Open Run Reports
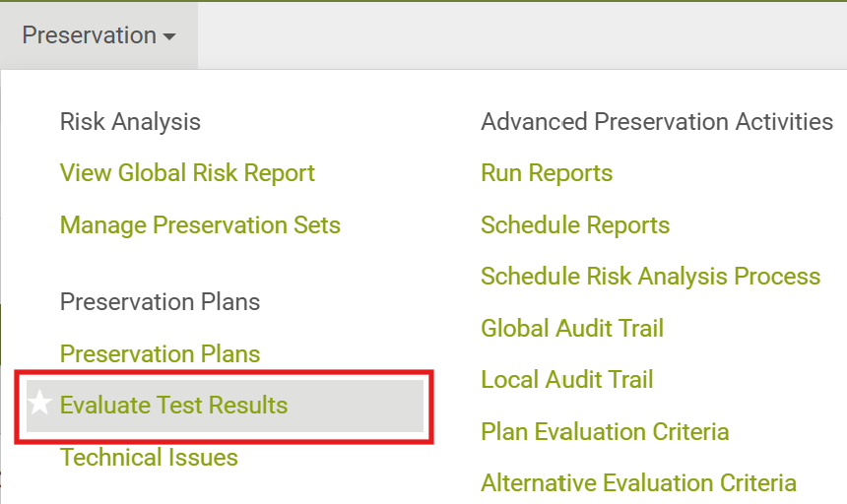The height and width of the screenshot is (504, 847). 547,173
